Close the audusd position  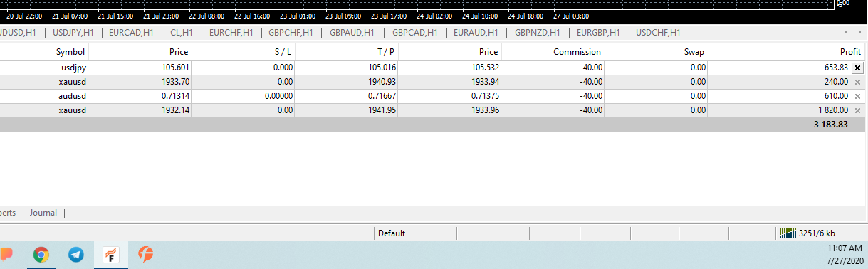click(857, 96)
